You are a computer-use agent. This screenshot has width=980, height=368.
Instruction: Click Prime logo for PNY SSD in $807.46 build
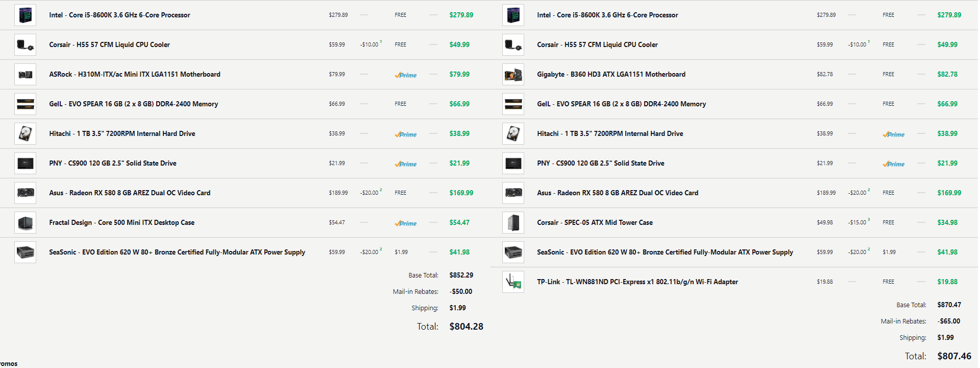(894, 164)
